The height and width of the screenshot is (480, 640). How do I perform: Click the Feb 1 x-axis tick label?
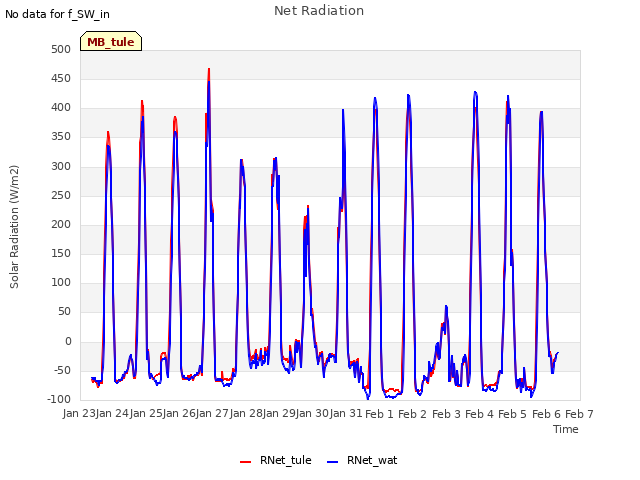point(379,414)
